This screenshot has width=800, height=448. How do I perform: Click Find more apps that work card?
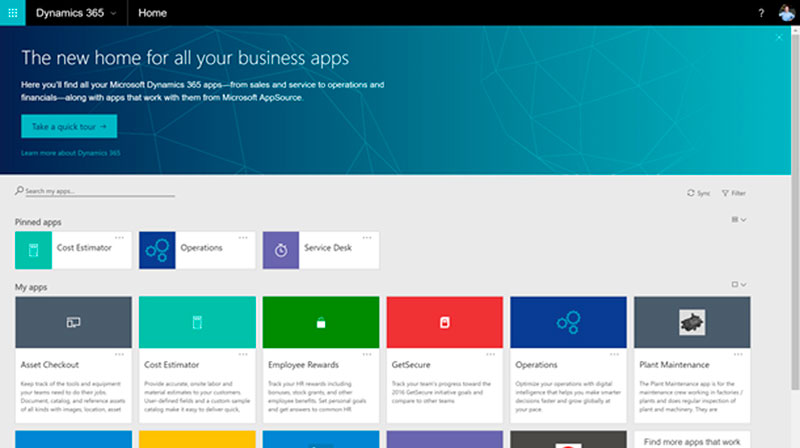click(692, 440)
